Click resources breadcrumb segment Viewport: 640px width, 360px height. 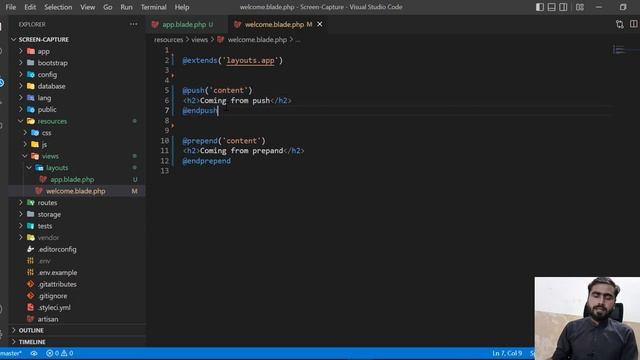pos(168,40)
